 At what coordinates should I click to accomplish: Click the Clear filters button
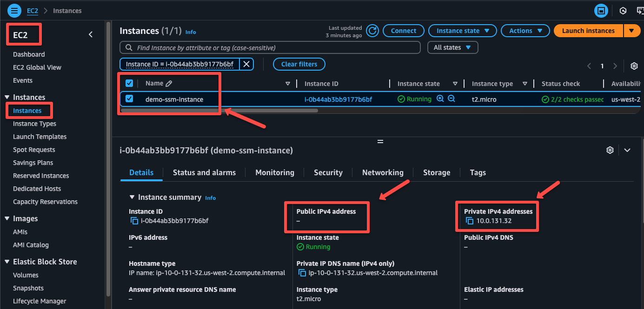(299, 64)
